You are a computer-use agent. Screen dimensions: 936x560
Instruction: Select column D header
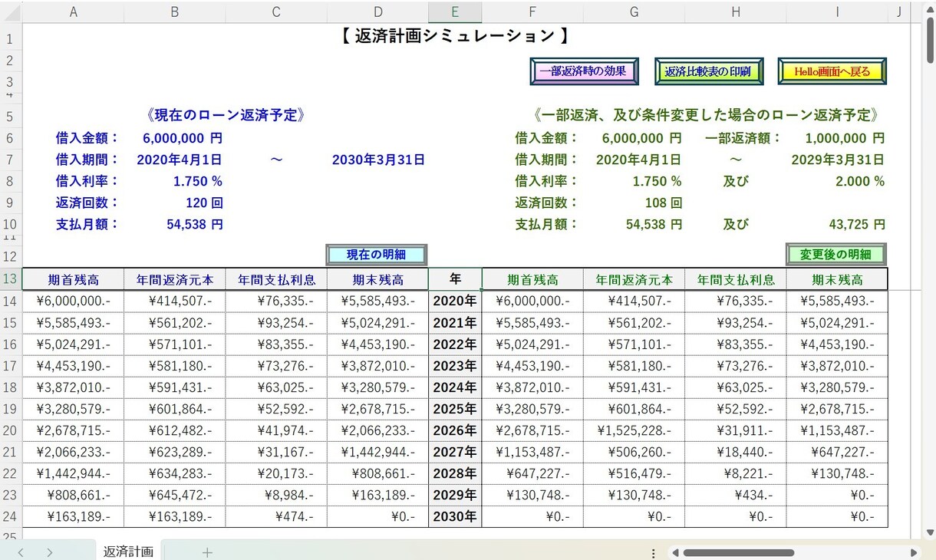tap(378, 12)
